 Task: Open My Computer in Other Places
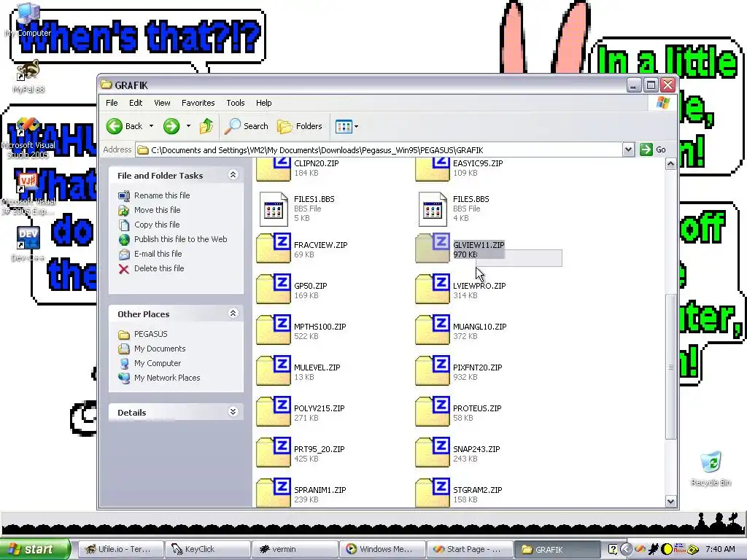[158, 363]
